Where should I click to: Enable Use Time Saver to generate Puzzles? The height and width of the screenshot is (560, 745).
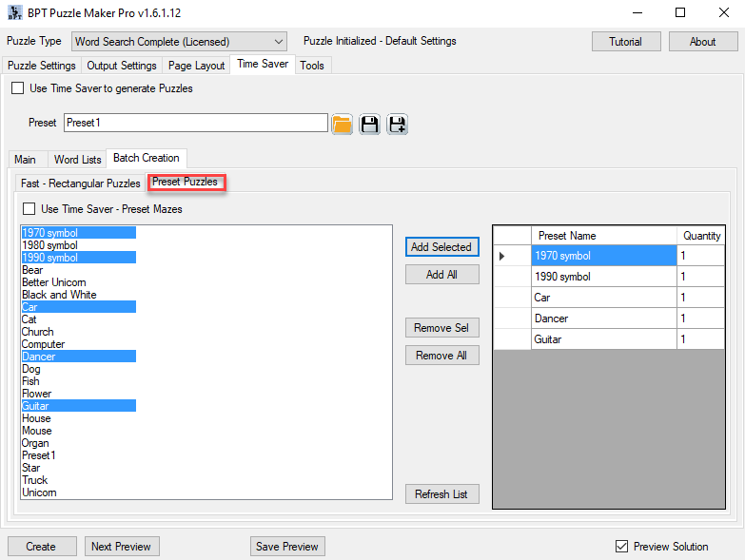(x=17, y=88)
